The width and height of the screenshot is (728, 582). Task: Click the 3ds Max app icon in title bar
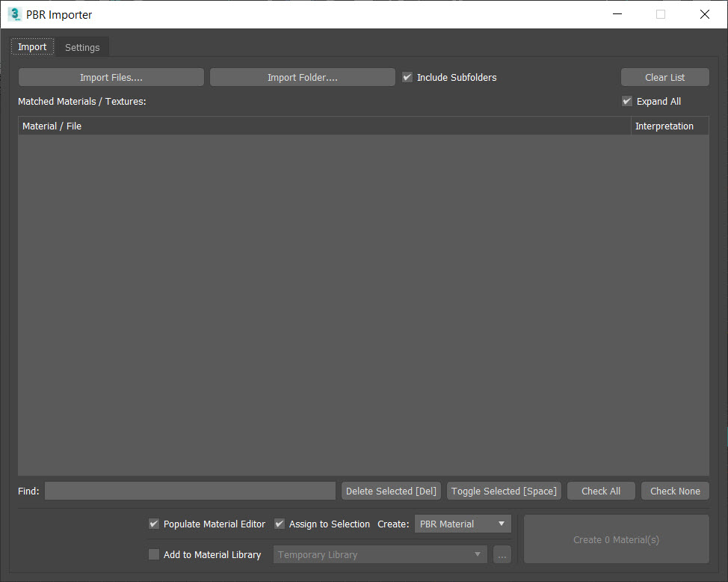(15, 14)
